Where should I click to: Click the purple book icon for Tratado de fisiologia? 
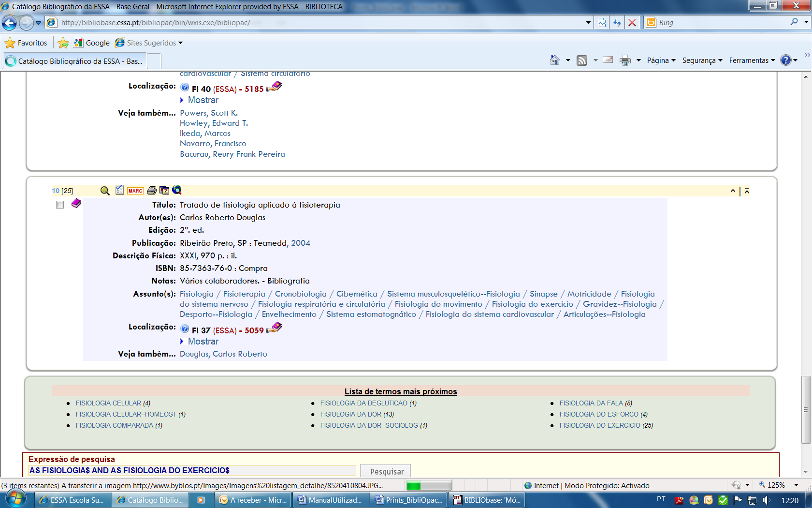(76, 204)
